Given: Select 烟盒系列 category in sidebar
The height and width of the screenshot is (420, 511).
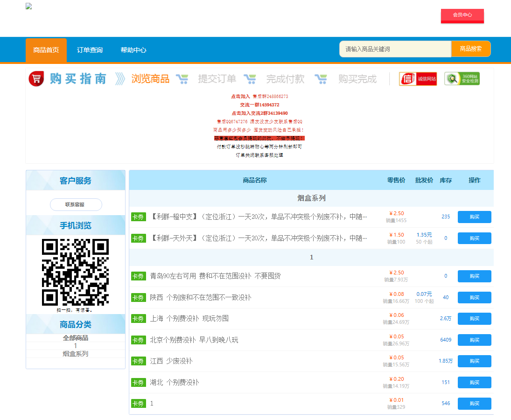Looking at the screenshot, I should [75, 354].
